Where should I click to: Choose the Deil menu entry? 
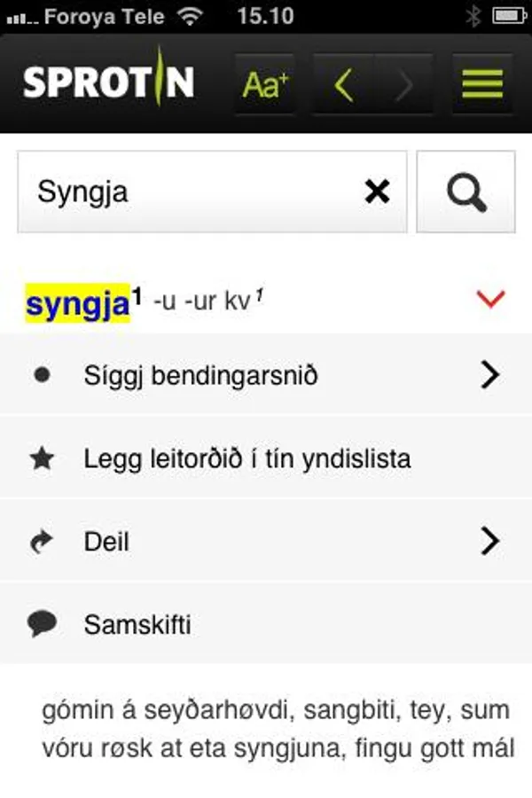tap(106, 542)
